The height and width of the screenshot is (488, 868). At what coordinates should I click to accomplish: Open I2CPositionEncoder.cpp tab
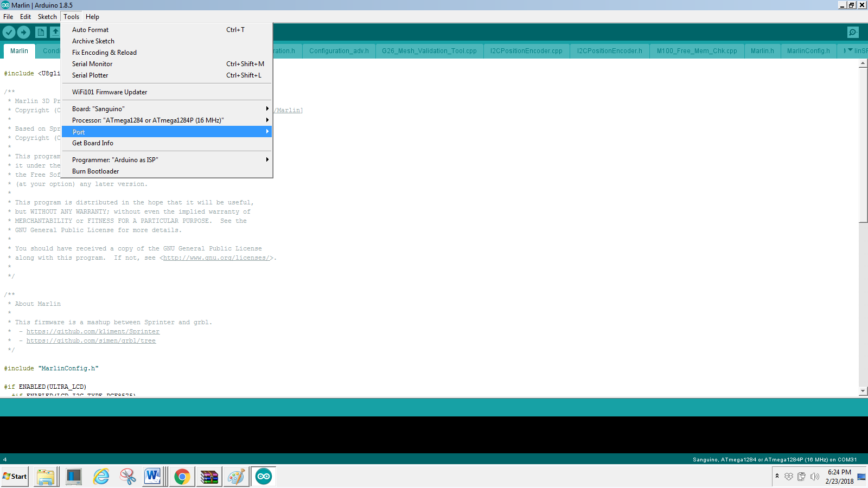(526, 51)
